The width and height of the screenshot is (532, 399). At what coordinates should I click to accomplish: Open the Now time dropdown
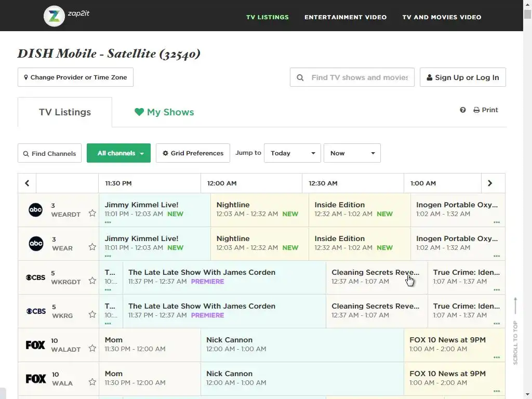tap(352, 153)
